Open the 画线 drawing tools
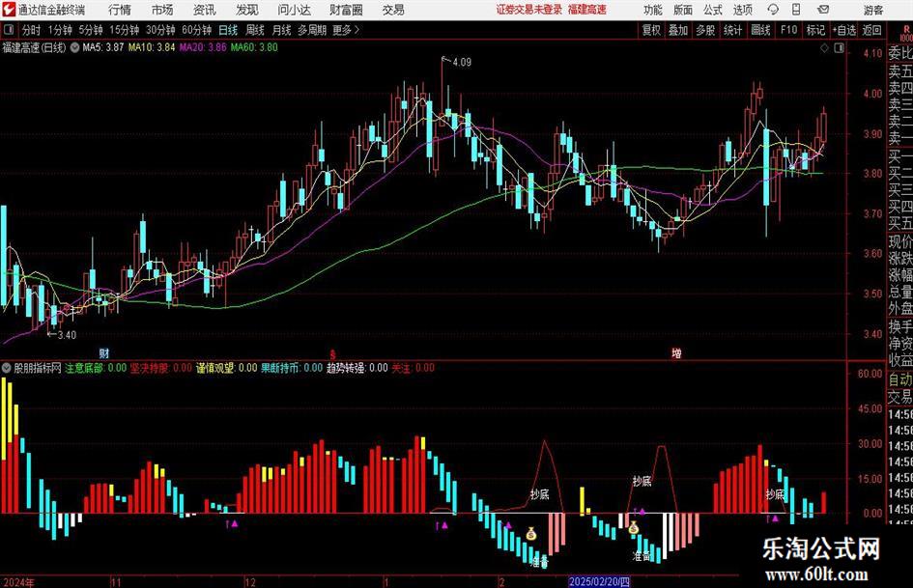This screenshot has height=588, width=913. click(x=760, y=30)
